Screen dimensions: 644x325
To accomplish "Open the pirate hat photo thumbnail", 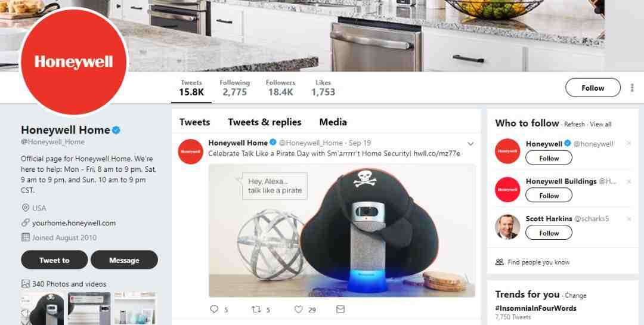I will click(x=43, y=308).
